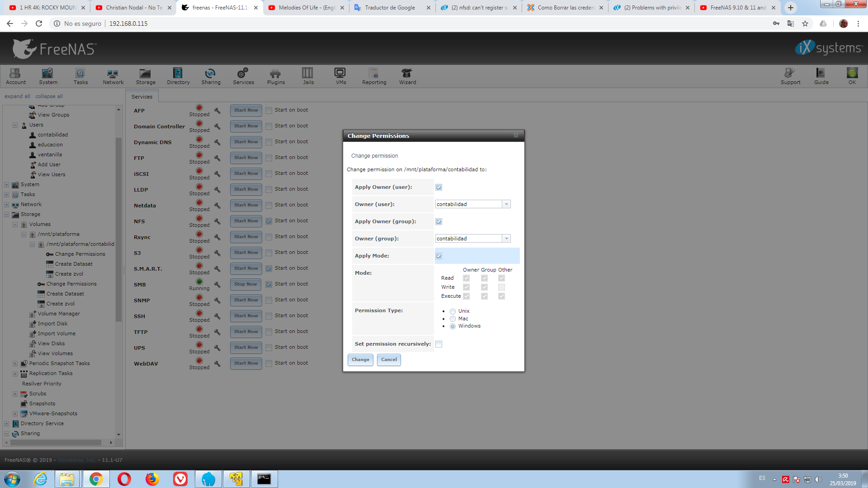Open the VMs toolbar icon

[340, 76]
